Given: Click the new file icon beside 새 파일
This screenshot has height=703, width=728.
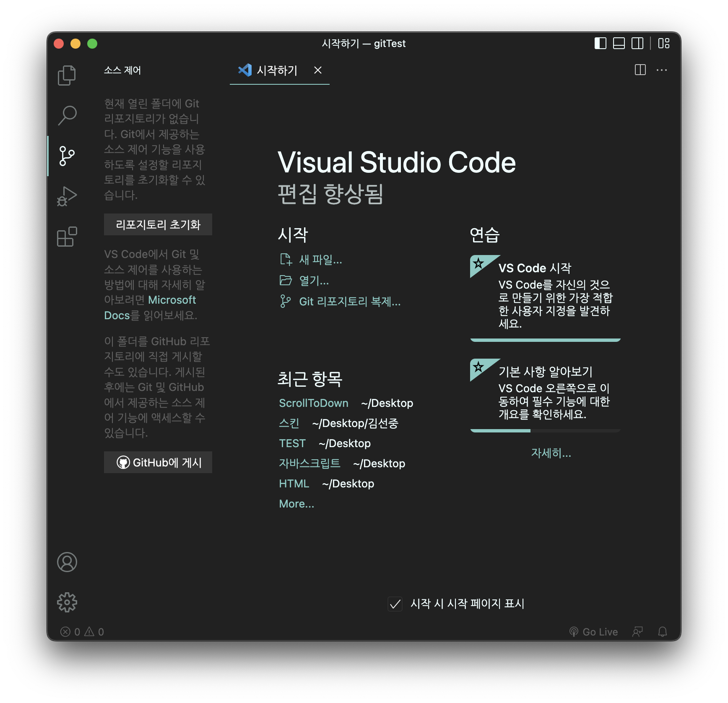Looking at the screenshot, I should pos(286,260).
